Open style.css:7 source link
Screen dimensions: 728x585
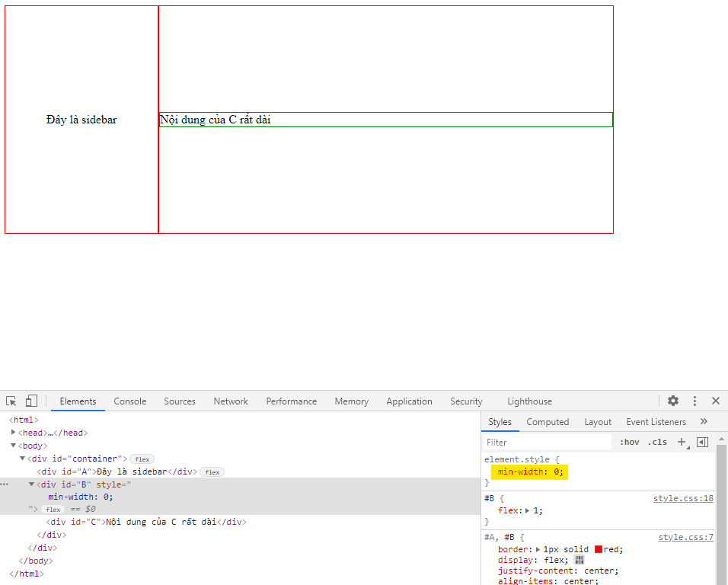[x=686, y=537]
